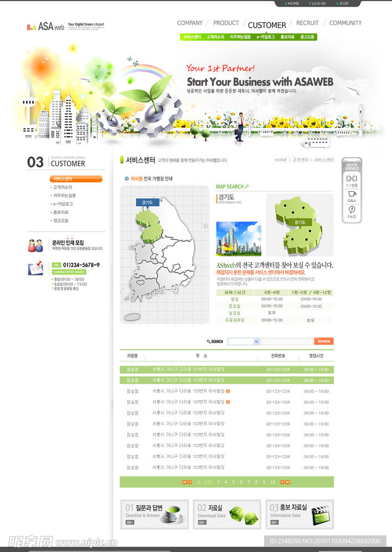Image resolution: width=392 pixels, height=552 pixels.
Task: Go to the next page arrow in pagination
Action: coord(282,482)
